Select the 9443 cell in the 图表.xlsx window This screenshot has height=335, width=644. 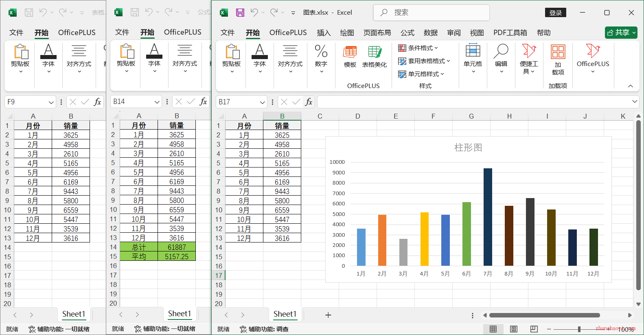pyautogui.click(x=282, y=192)
